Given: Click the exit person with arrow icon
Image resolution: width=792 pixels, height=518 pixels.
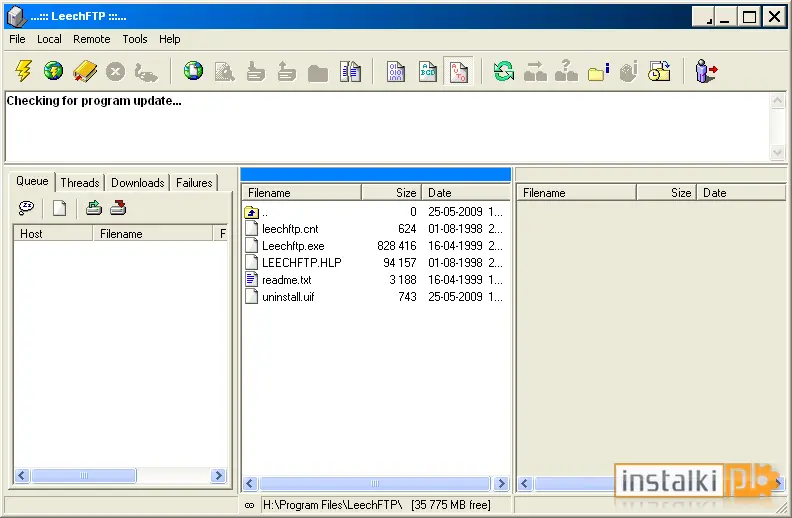Looking at the screenshot, I should click(706, 71).
